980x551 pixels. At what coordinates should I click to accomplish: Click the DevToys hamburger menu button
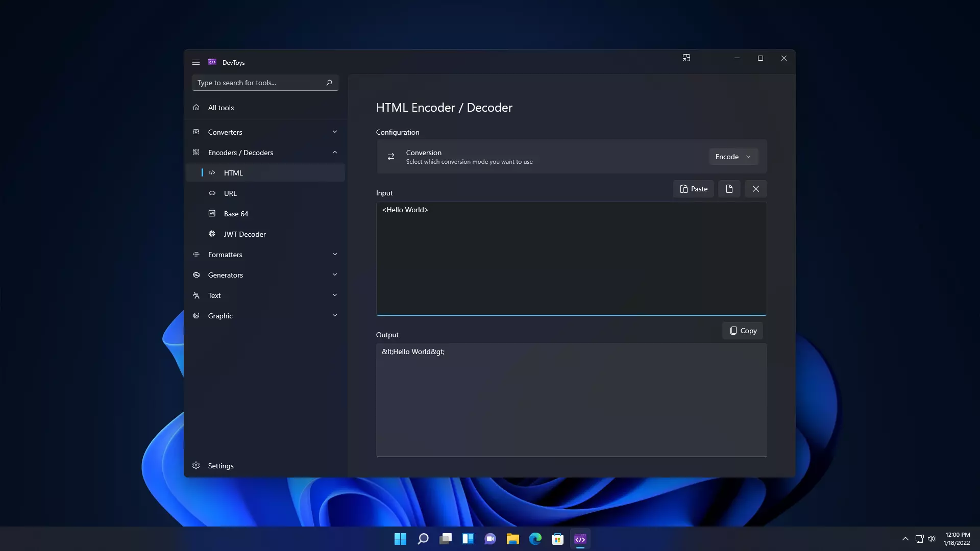(196, 62)
